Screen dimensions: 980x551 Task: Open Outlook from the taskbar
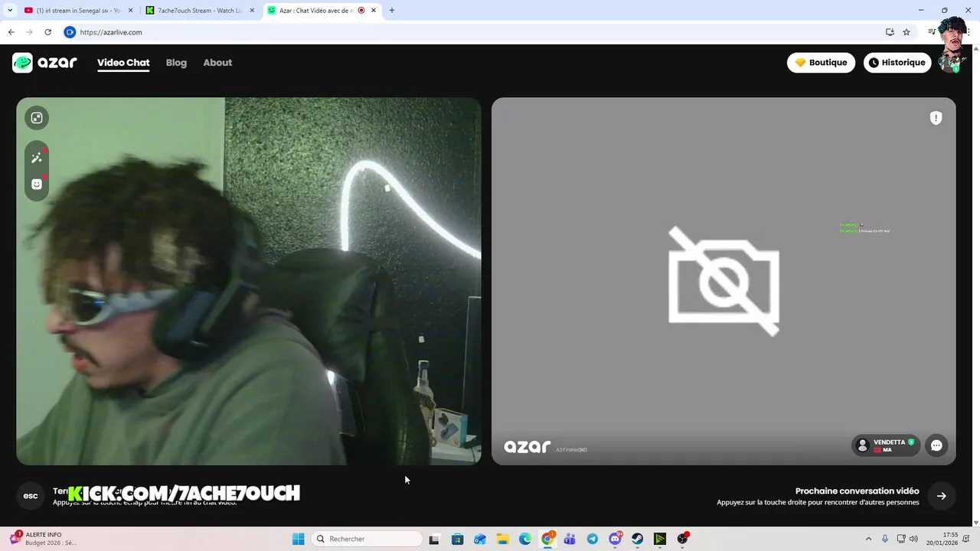pos(480,539)
